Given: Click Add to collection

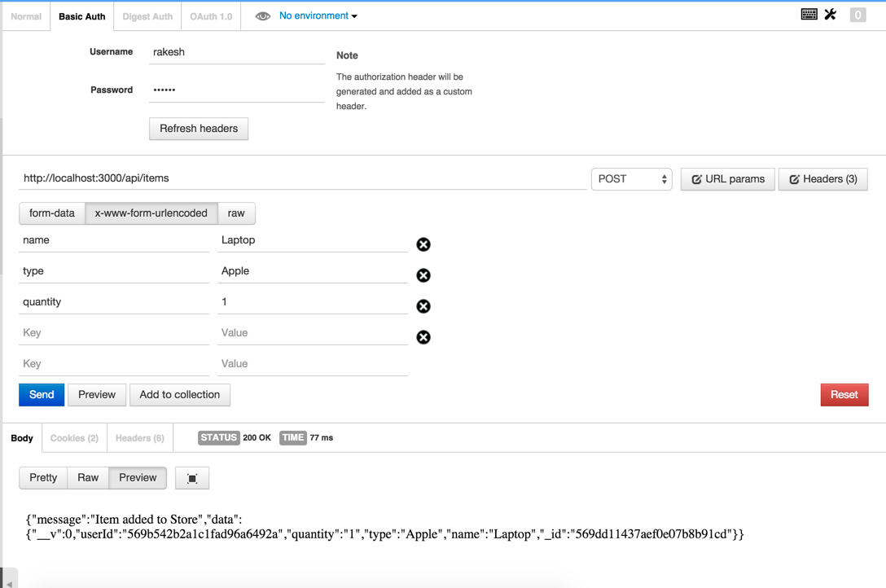Looking at the screenshot, I should (x=180, y=395).
